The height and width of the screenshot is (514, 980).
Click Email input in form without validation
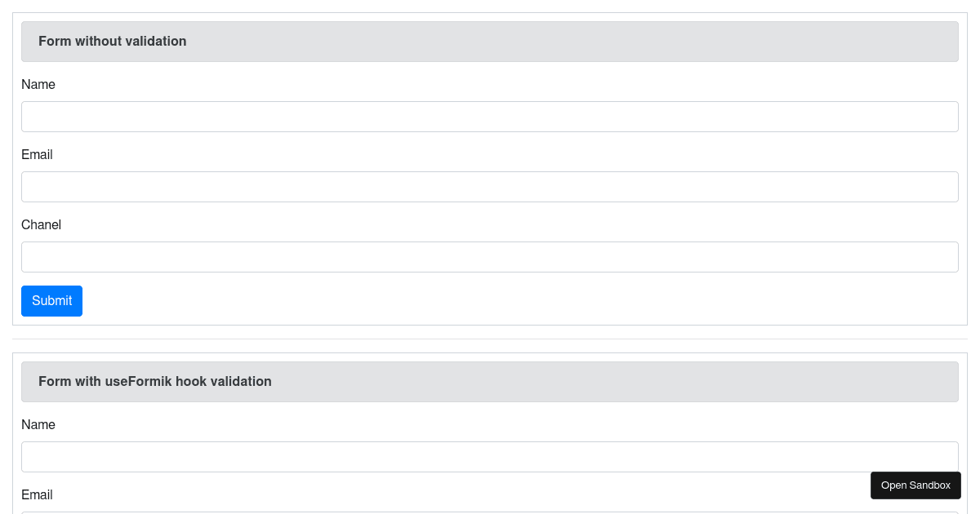pyautogui.click(x=490, y=187)
